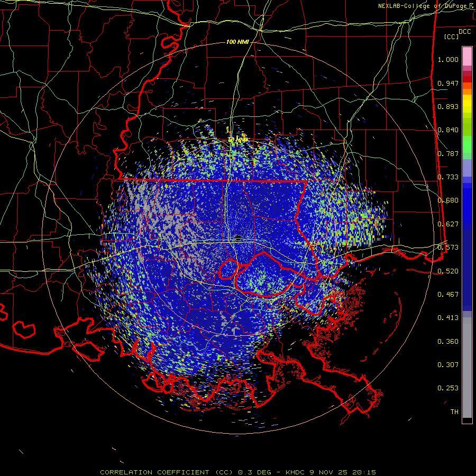Screen dimensions: 476x476
Task: Click the [CC] label above the color scale
Action: 452,36
